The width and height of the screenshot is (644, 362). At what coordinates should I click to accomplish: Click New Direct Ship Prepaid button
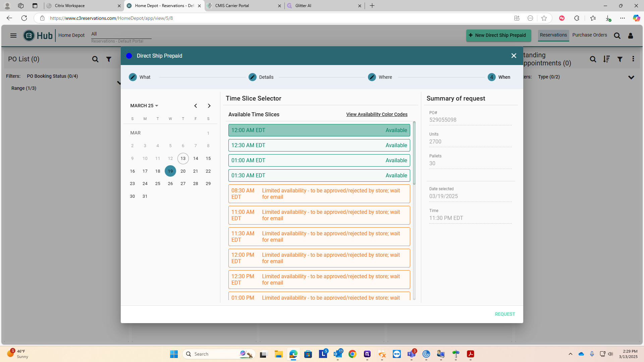point(498,35)
